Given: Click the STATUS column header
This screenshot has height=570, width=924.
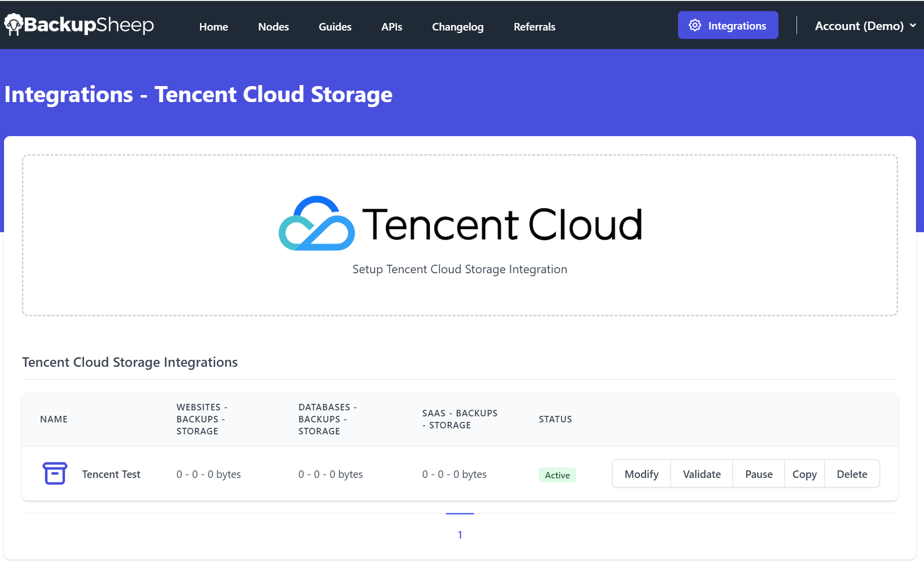Looking at the screenshot, I should pyautogui.click(x=555, y=419).
